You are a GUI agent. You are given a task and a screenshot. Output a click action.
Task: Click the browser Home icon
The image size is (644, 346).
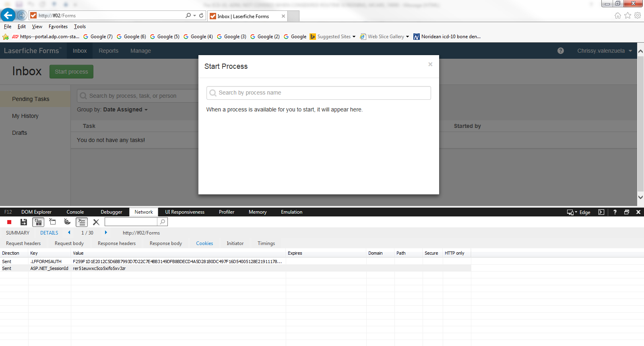point(617,16)
